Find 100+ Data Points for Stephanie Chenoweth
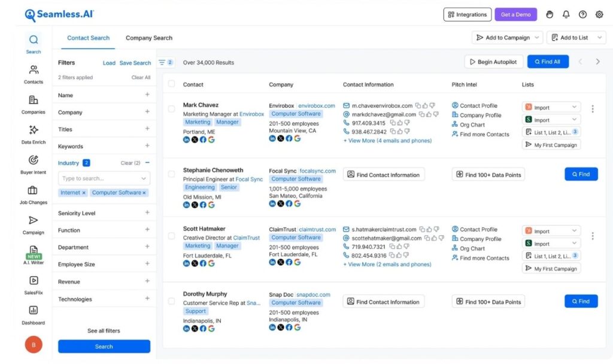This screenshot has height=364, width=613. point(488,174)
